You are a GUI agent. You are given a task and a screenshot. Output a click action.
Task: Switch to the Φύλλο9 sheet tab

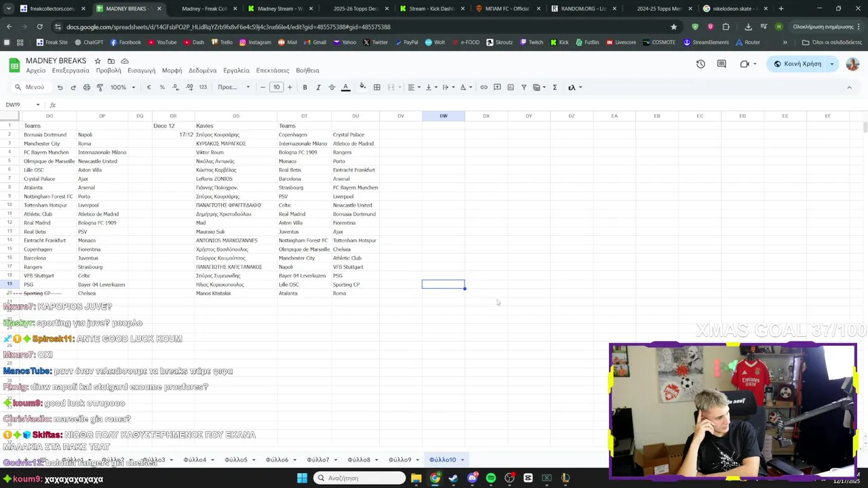click(399, 460)
